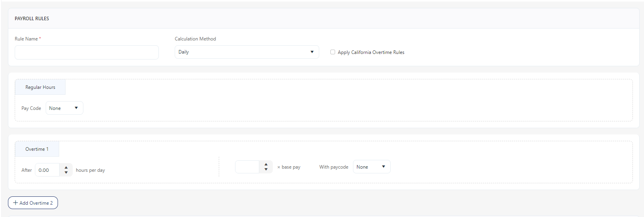Select the Overtime 1 tab
This screenshot has height=217, width=644.
(37, 149)
